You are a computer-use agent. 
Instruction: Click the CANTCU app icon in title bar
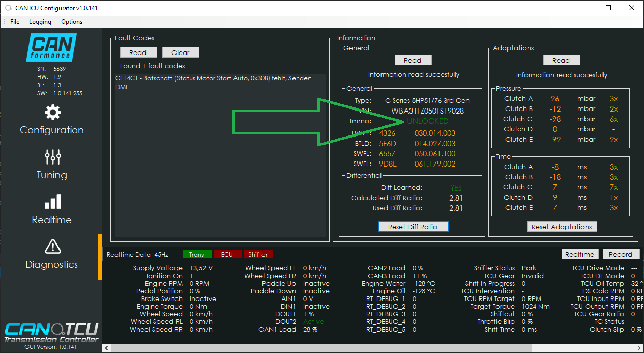(x=8, y=8)
